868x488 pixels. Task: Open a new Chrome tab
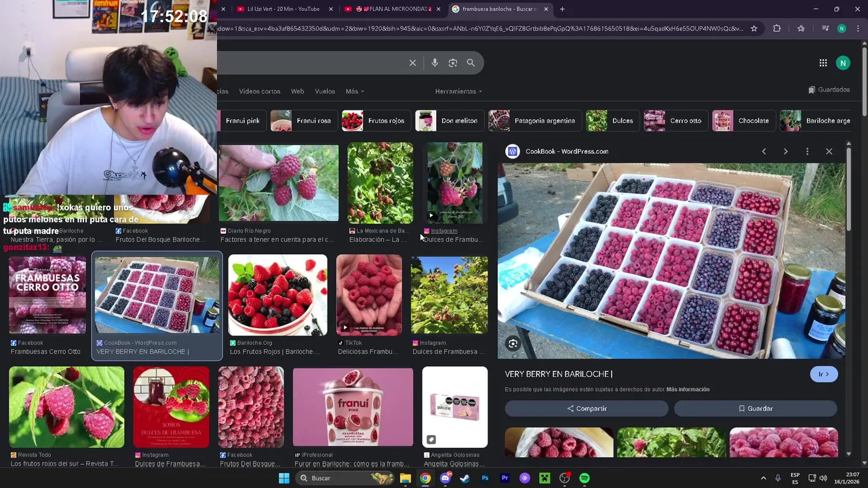[x=562, y=9]
